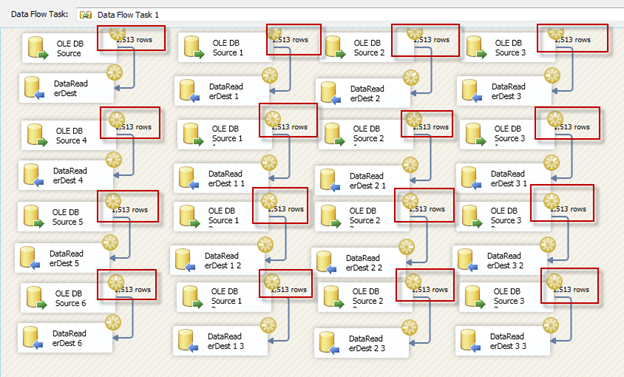
Task: Click the Data Flow Task label
Action: tap(39, 14)
